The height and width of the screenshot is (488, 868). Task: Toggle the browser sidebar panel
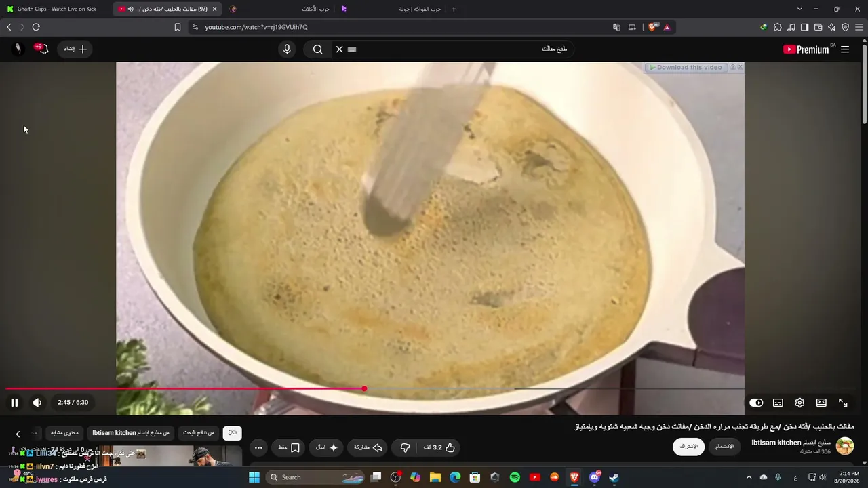(x=805, y=27)
